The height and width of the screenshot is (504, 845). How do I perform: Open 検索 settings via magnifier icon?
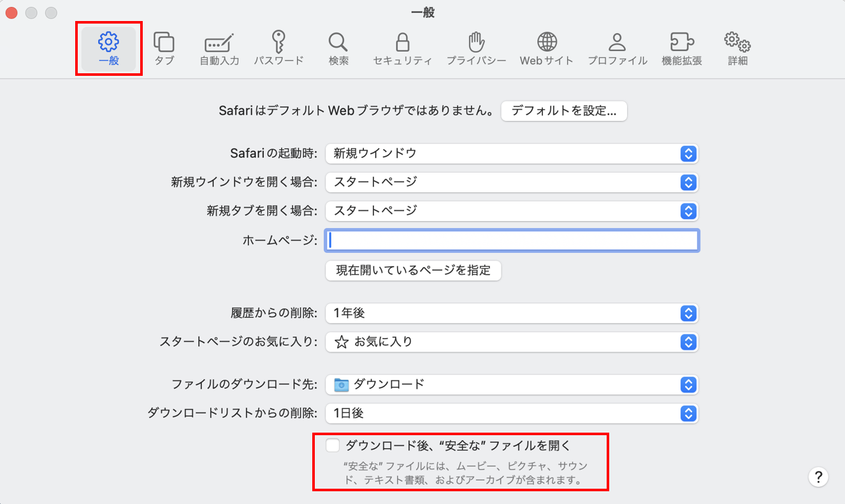click(x=338, y=48)
